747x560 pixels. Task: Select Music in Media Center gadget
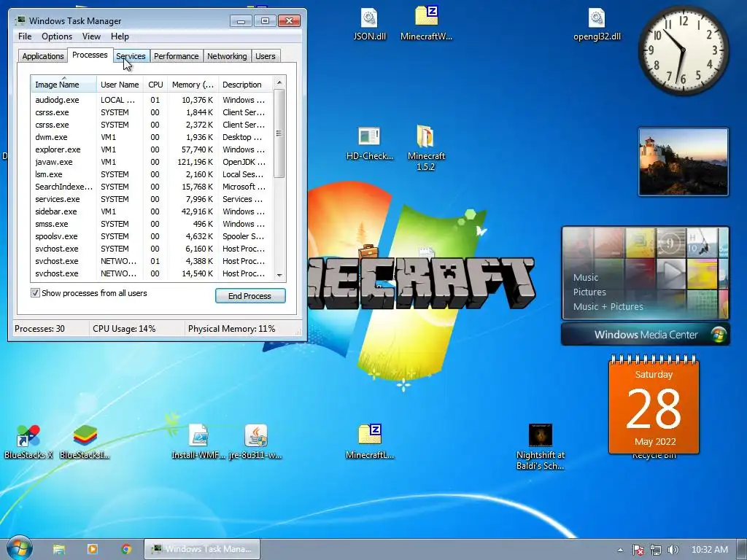pyautogui.click(x=586, y=277)
